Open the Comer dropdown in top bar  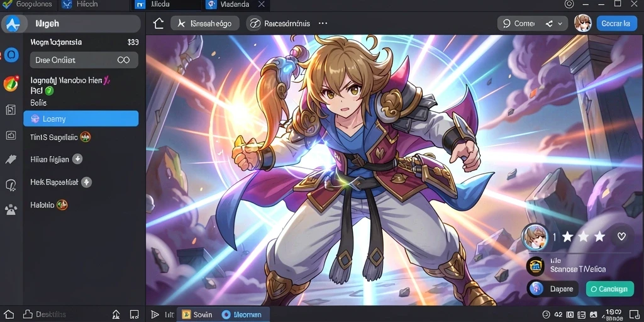point(519,23)
